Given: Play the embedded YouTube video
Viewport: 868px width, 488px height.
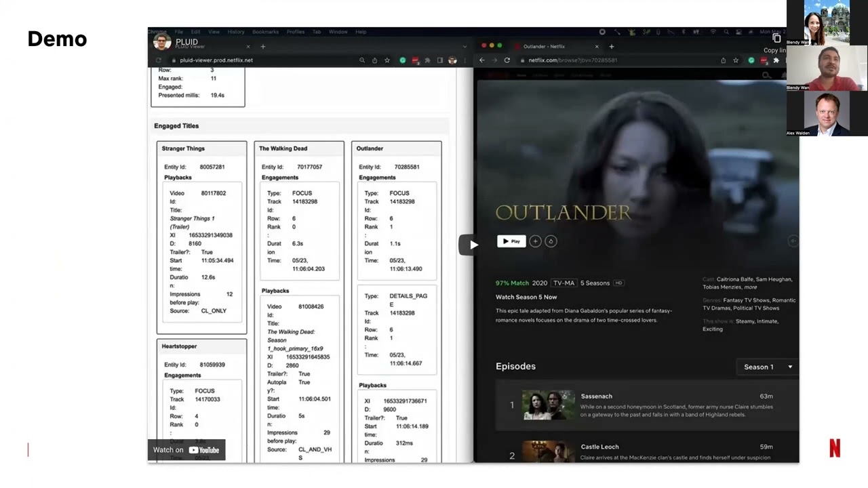Looking at the screenshot, I should (x=473, y=245).
